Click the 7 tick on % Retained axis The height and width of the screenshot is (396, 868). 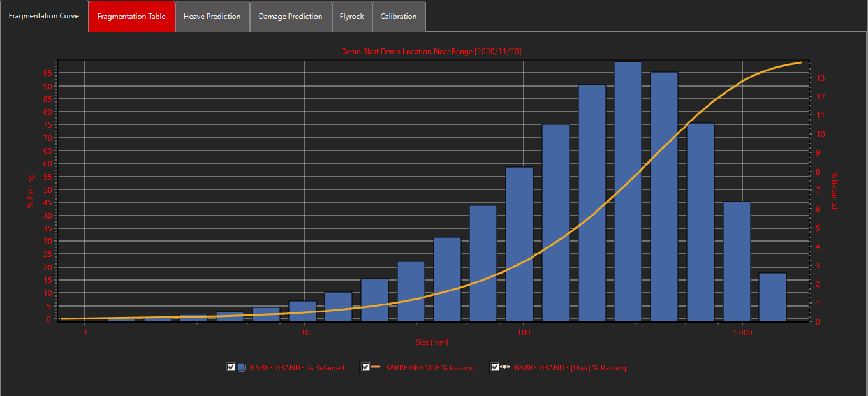(x=819, y=191)
